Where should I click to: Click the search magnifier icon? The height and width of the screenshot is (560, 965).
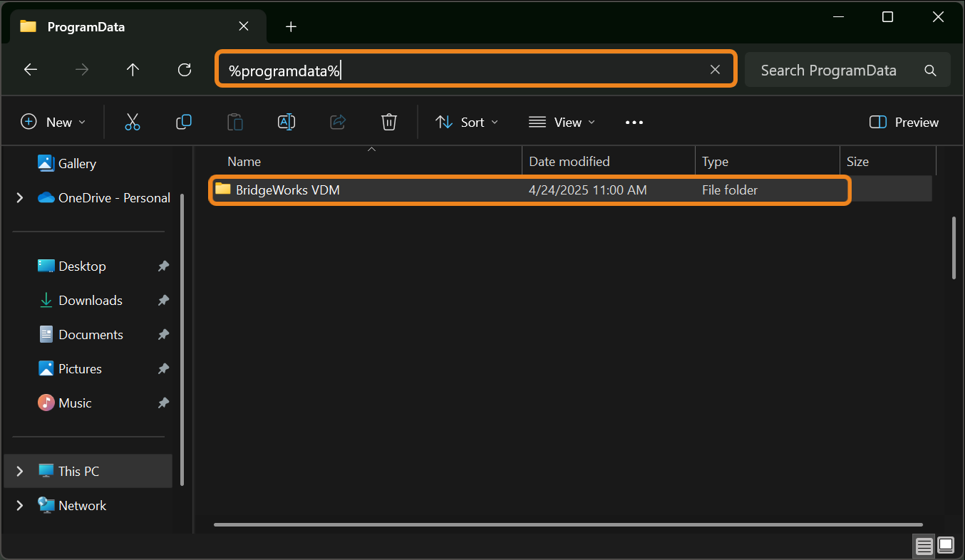[x=930, y=70]
